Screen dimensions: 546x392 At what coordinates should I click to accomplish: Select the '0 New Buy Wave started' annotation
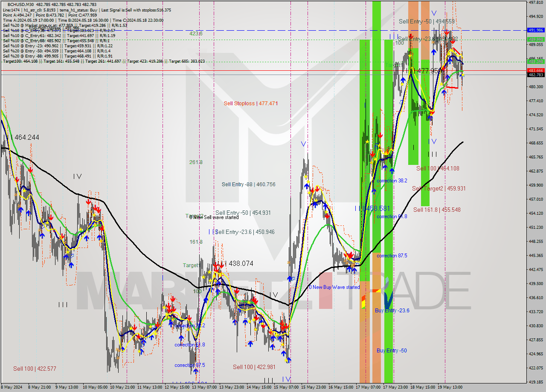click(x=334, y=287)
